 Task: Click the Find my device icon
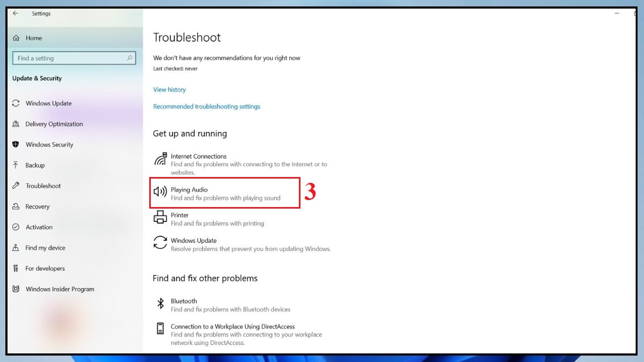tap(16, 248)
